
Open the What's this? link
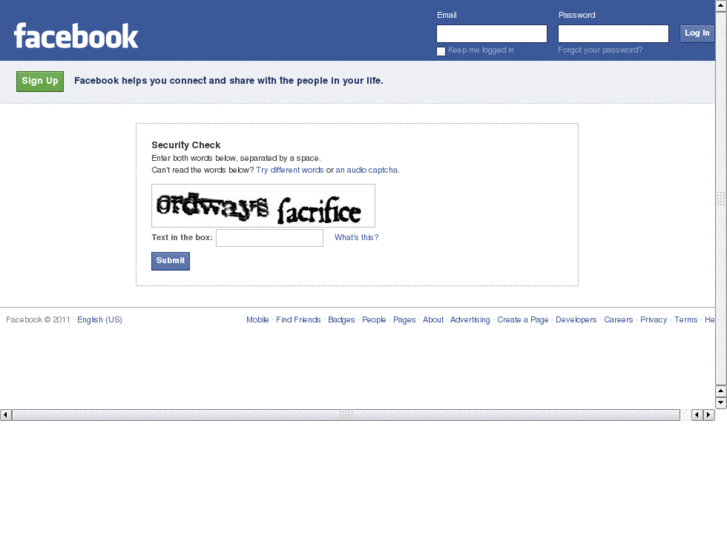click(x=356, y=237)
